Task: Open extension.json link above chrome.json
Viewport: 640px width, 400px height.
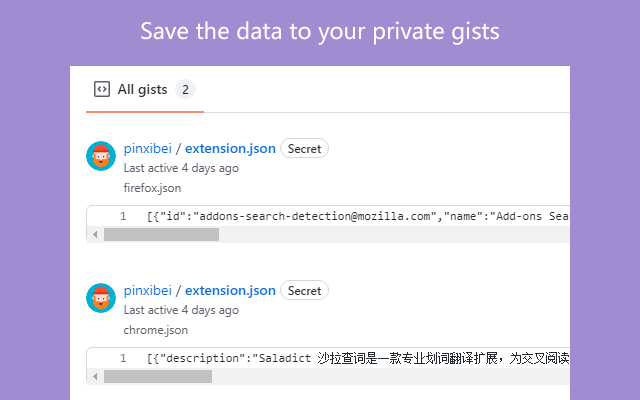Action: [230, 291]
